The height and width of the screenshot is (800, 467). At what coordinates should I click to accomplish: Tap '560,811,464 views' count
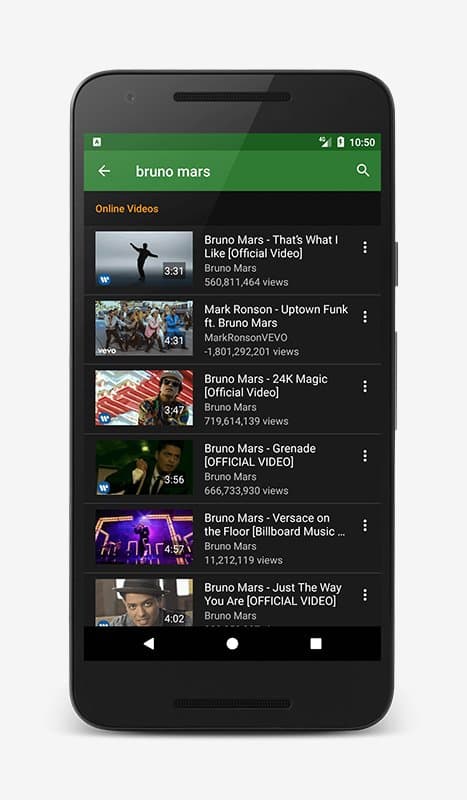point(246,282)
